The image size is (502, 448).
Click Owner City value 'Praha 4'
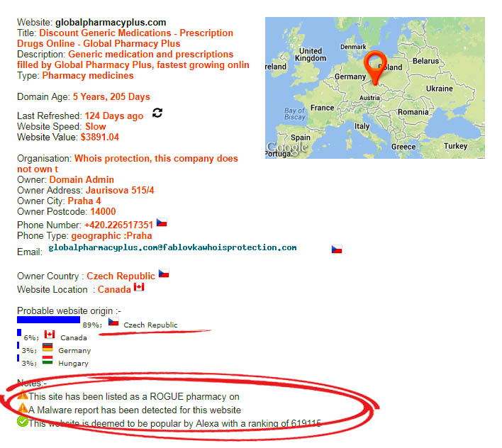(x=84, y=201)
